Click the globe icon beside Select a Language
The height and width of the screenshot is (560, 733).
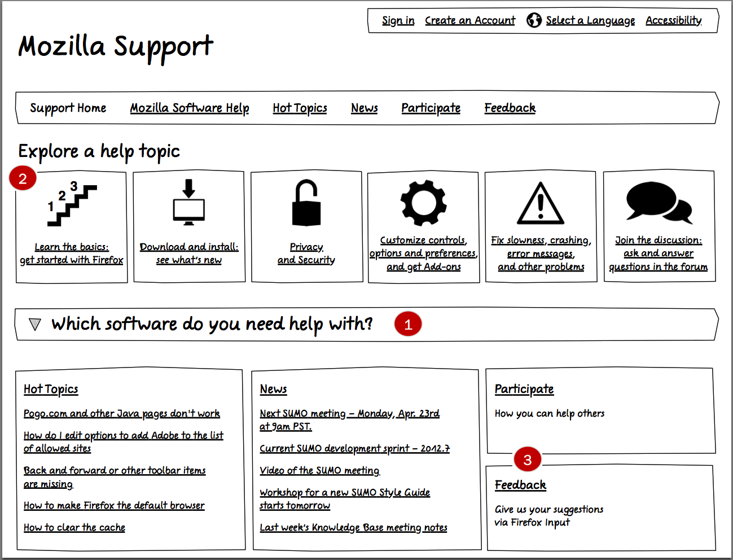[x=534, y=20]
